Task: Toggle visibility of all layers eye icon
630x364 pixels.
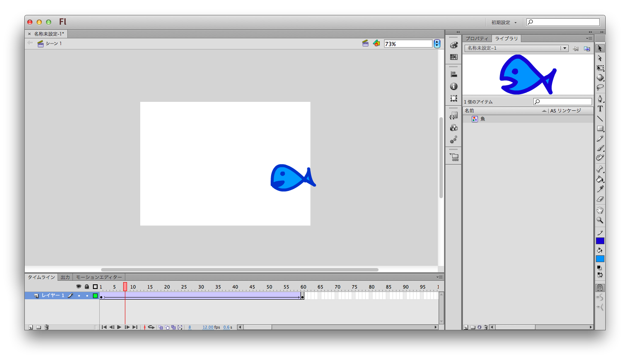Action: [x=78, y=286]
